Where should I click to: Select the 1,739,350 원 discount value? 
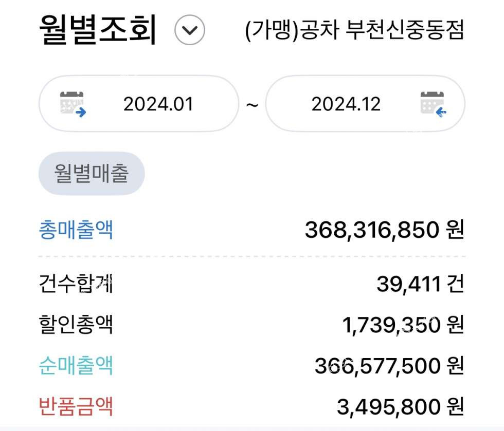[x=403, y=325]
